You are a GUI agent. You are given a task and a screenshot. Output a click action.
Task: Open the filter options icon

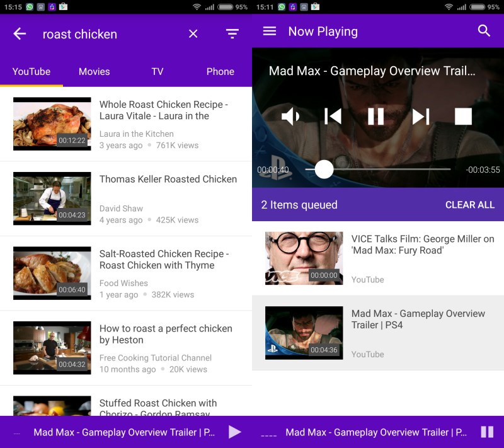coord(232,34)
